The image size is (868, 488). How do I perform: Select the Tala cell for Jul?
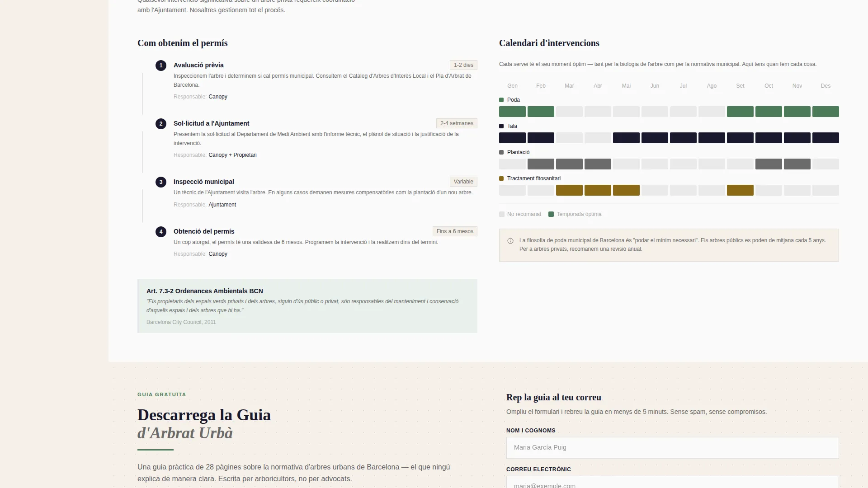click(x=683, y=138)
